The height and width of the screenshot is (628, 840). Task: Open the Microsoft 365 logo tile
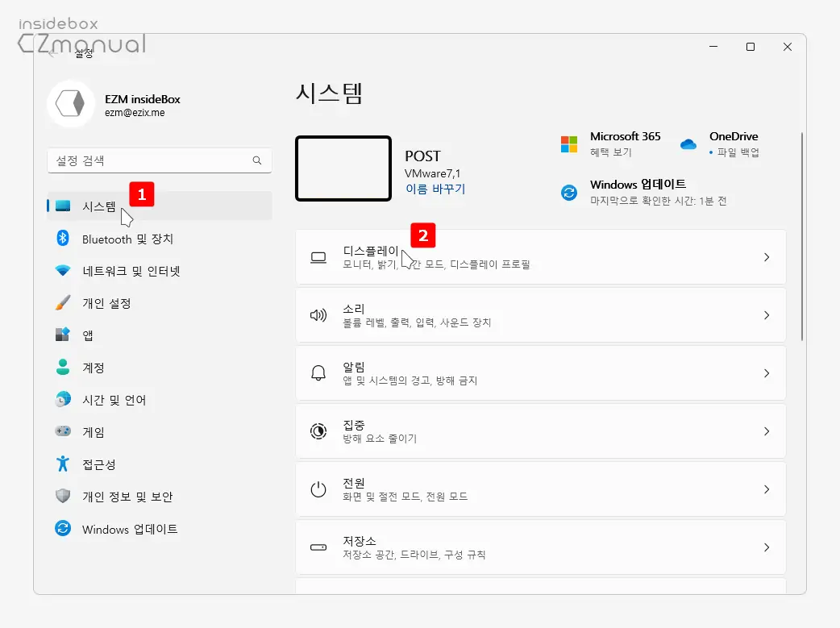[569, 144]
